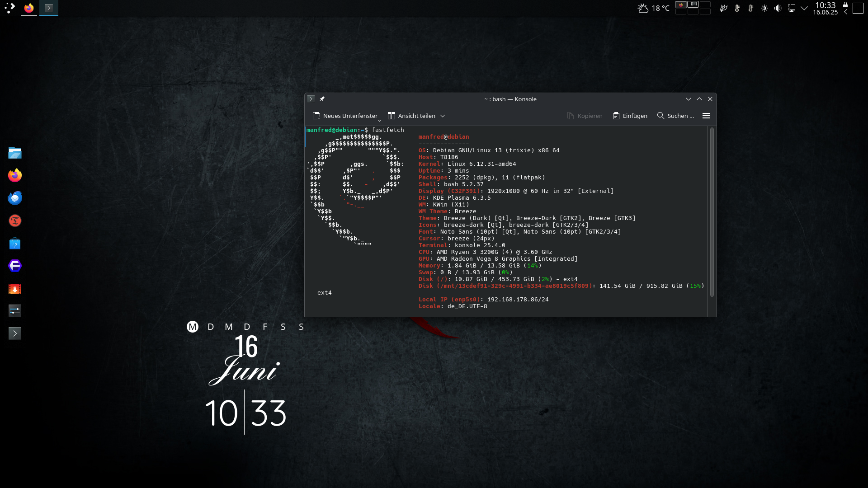The image size is (868, 488).
Task: Toggle audio volume tray icon
Action: coord(778,8)
